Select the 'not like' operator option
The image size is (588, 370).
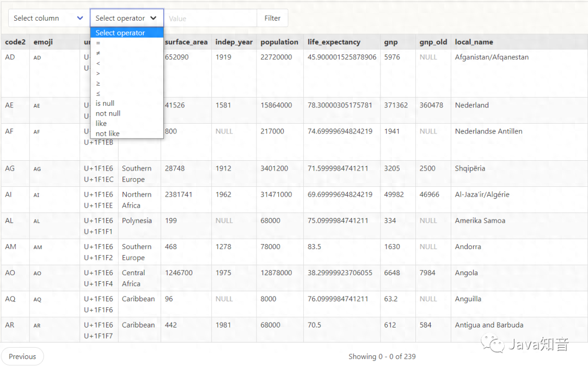coord(107,134)
